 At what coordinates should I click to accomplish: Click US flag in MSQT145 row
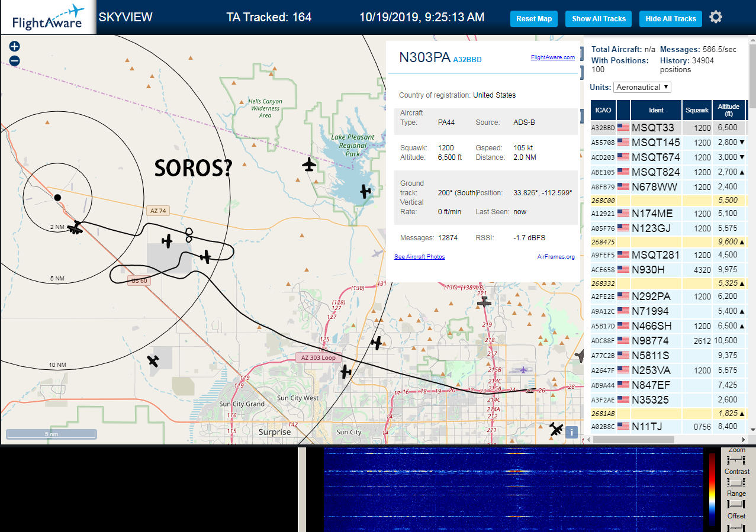click(x=623, y=142)
